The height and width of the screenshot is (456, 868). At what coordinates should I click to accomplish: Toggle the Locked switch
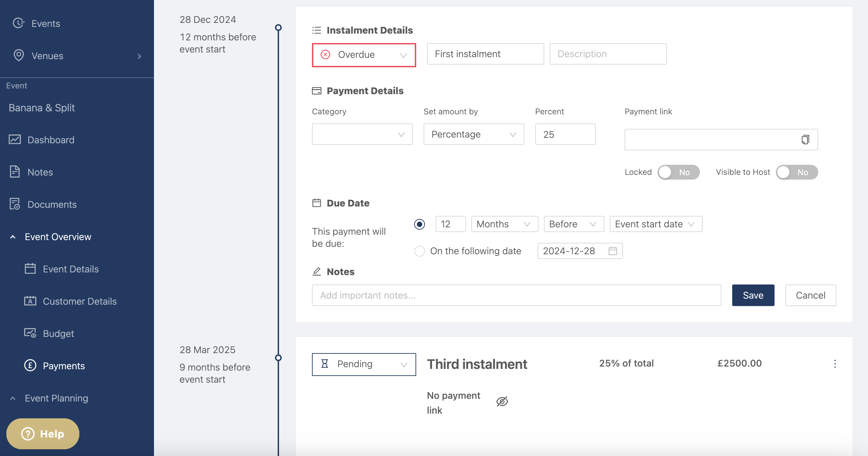pyautogui.click(x=678, y=172)
